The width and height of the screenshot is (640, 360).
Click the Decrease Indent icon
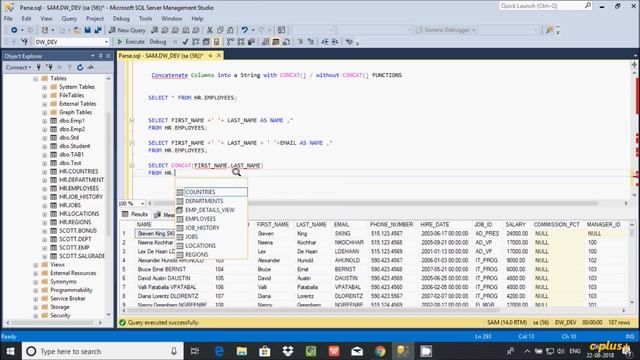tap(324, 42)
